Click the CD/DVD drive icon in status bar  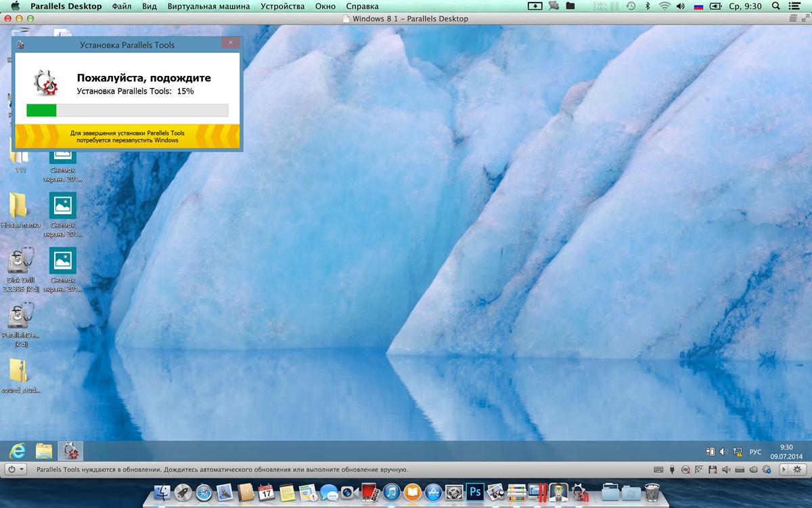click(685, 469)
